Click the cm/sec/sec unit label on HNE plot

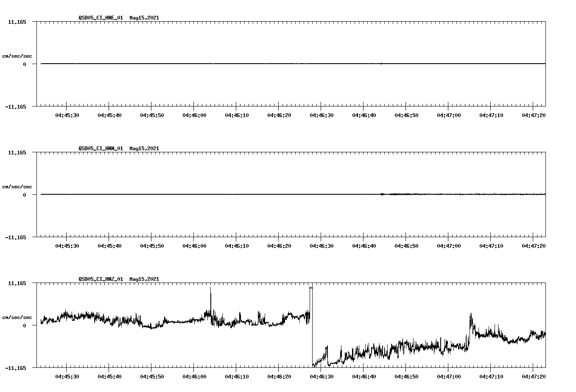(17, 56)
